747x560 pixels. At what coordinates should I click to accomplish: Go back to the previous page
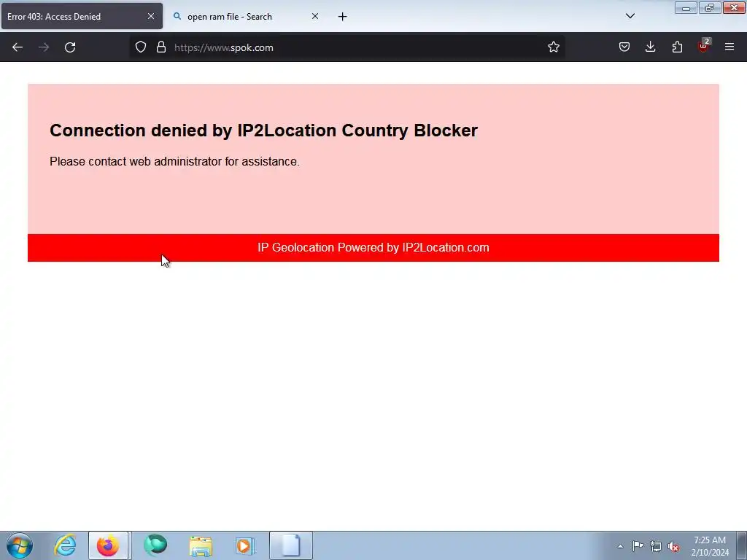click(x=18, y=47)
